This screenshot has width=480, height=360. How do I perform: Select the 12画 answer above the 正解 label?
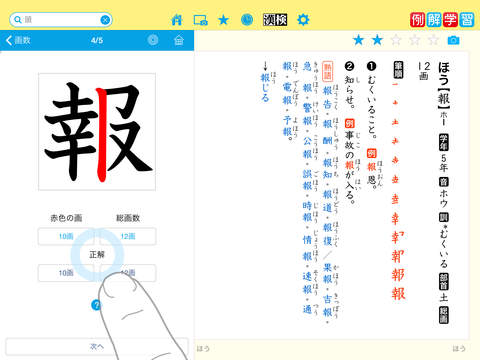(x=128, y=236)
